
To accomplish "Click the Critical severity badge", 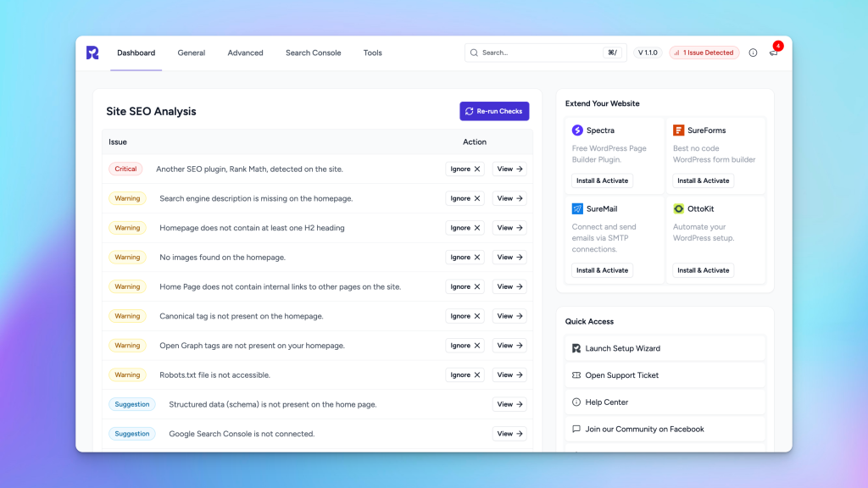I will click(x=125, y=169).
